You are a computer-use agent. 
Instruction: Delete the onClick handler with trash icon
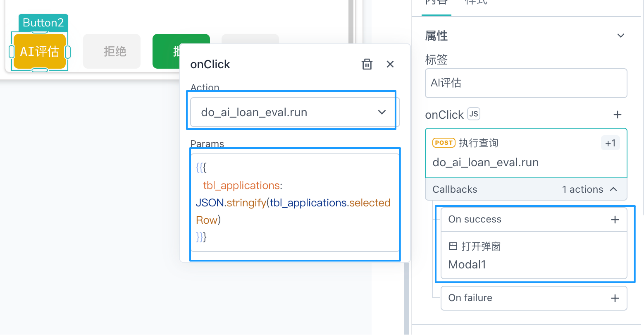coord(367,64)
